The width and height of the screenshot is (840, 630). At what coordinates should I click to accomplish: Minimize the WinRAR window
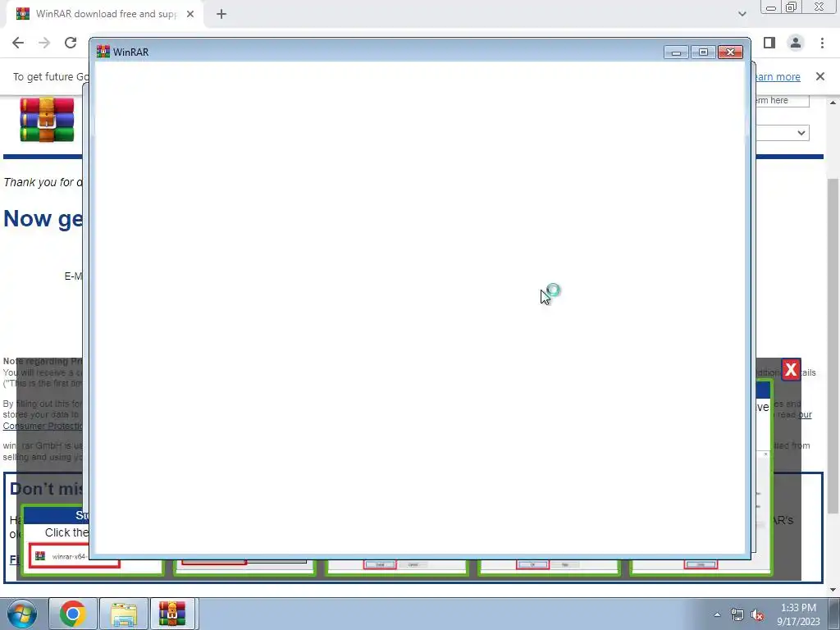pos(676,52)
